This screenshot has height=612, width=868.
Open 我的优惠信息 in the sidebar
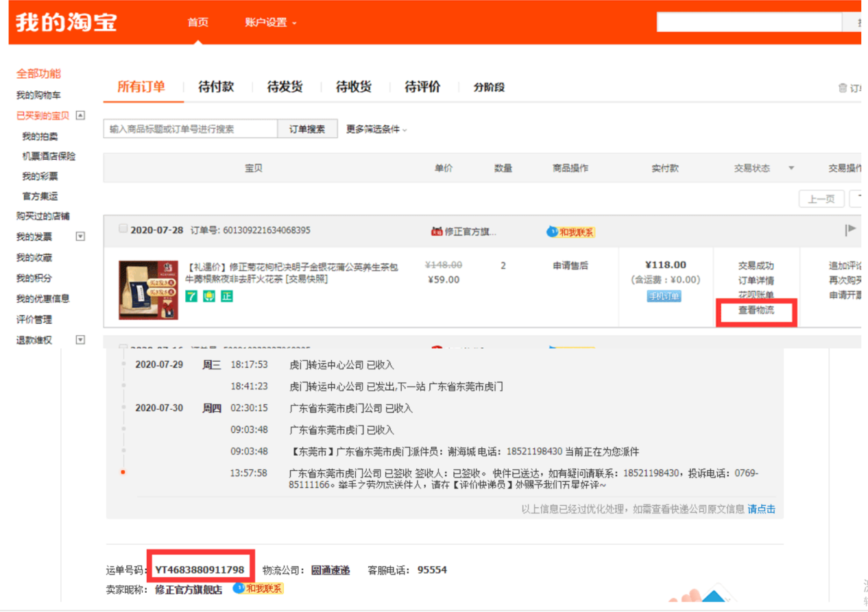(x=43, y=299)
